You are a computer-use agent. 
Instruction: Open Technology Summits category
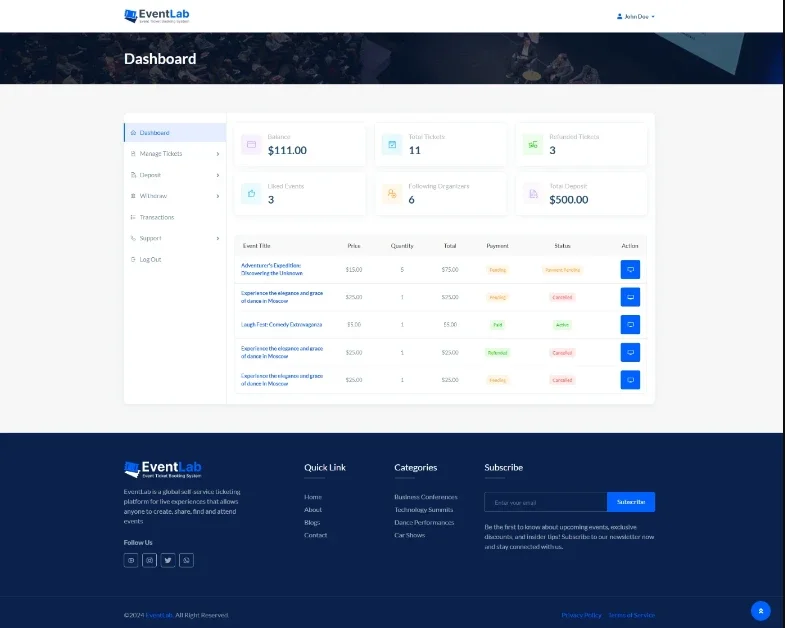click(x=424, y=510)
